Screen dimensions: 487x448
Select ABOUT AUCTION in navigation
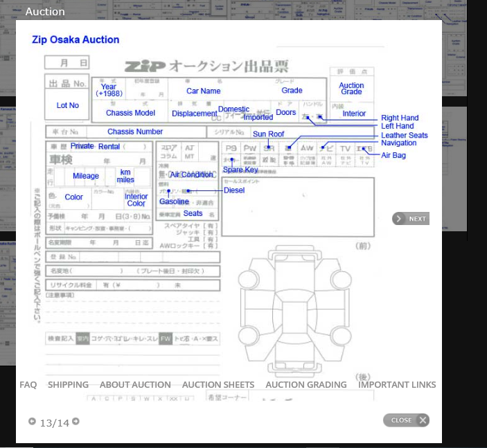(x=135, y=384)
